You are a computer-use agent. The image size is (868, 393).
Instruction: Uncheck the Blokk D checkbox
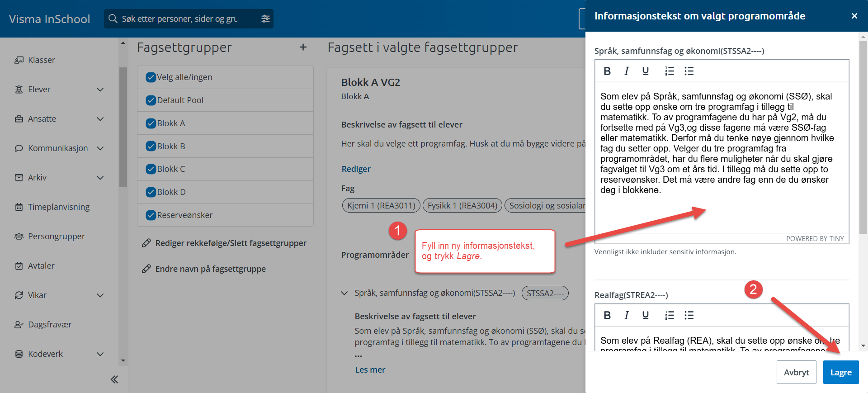(x=151, y=192)
